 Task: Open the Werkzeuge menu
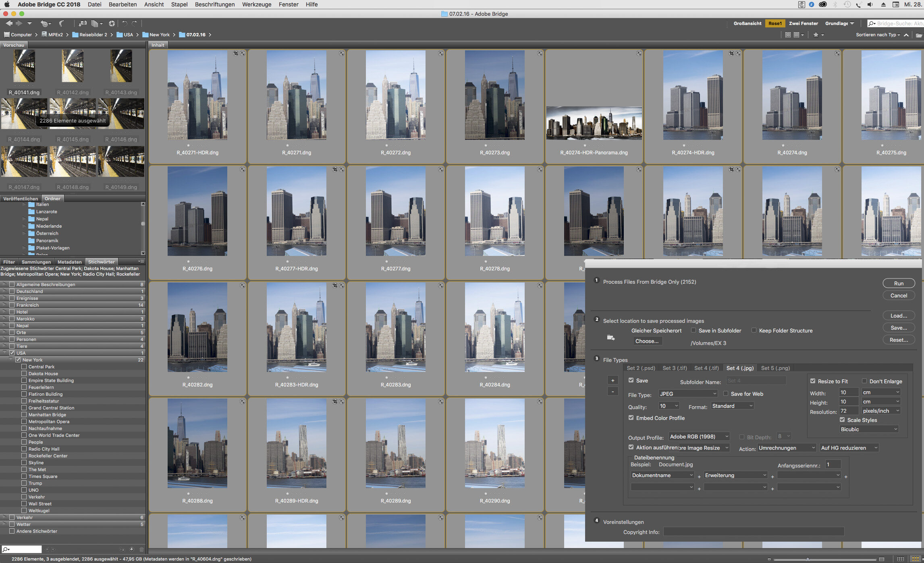(256, 4)
